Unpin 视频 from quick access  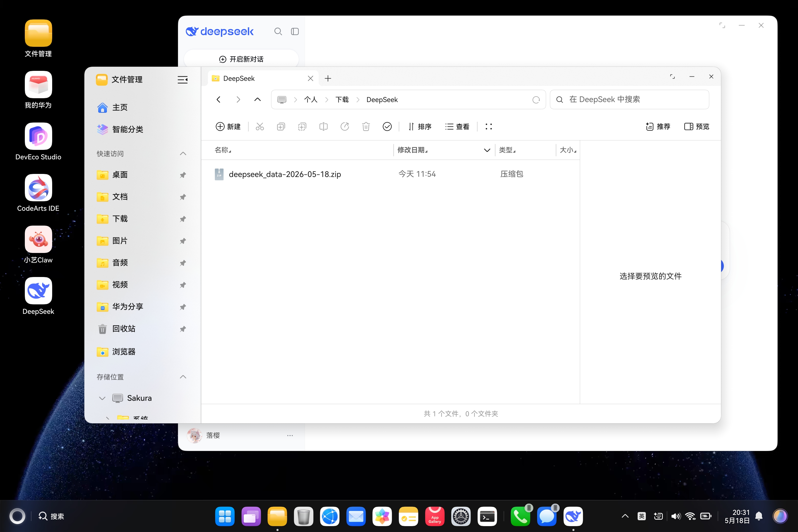(183, 285)
